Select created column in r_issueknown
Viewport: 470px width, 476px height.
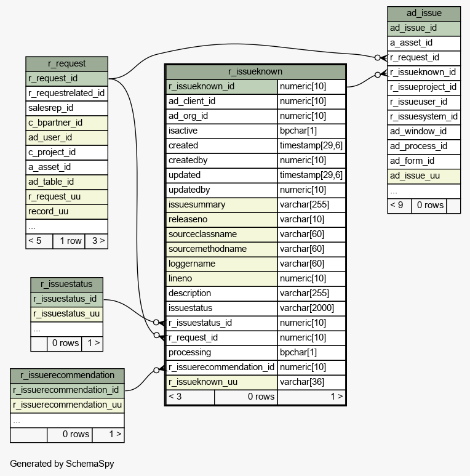click(x=221, y=146)
